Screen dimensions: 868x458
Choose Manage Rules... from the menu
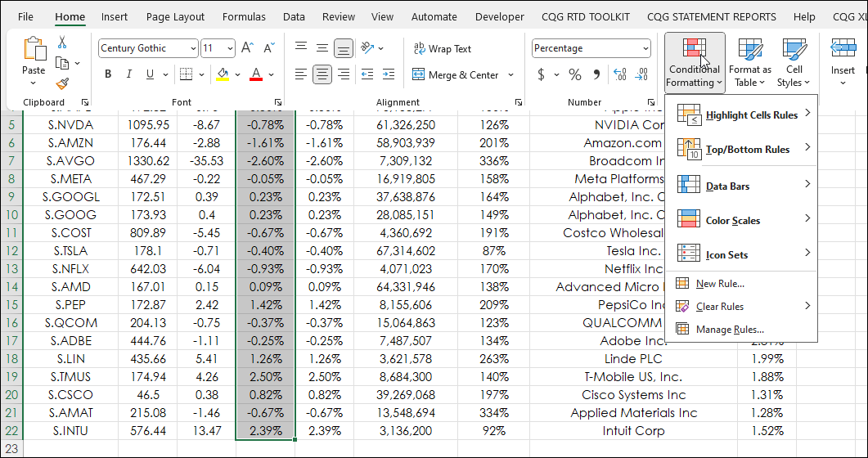pyautogui.click(x=741, y=329)
